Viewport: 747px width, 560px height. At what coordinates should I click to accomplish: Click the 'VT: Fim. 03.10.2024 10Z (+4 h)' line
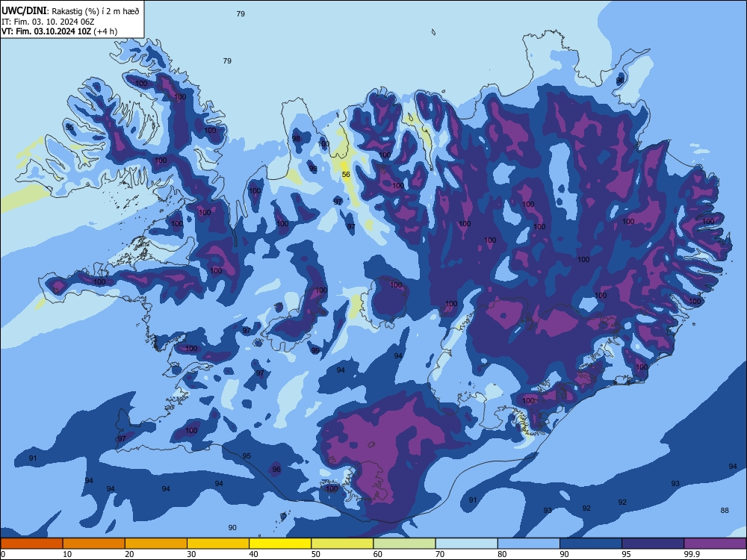point(60,31)
